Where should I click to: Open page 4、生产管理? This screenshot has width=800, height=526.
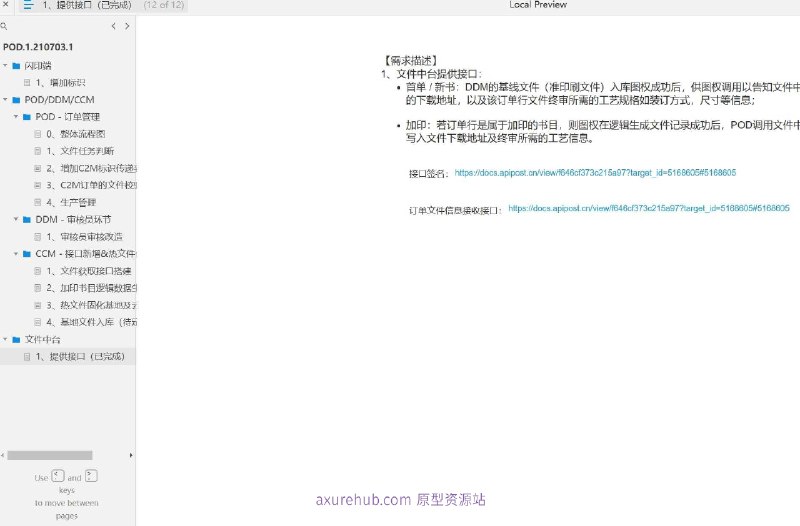(71, 203)
